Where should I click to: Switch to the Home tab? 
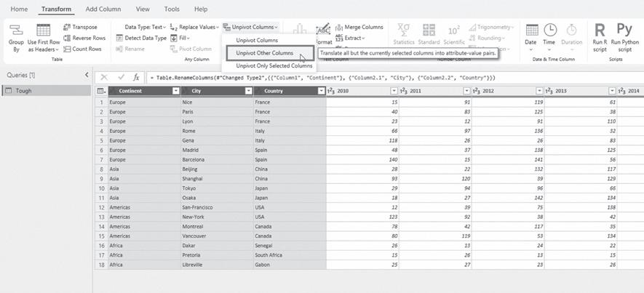pyautogui.click(x=19, y=9)
